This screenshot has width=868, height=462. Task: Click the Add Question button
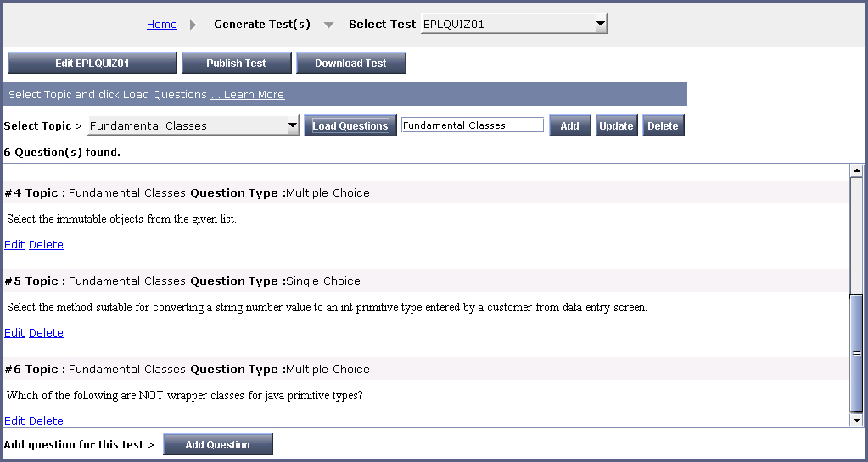pyautogui.click(x=217, y=444)
